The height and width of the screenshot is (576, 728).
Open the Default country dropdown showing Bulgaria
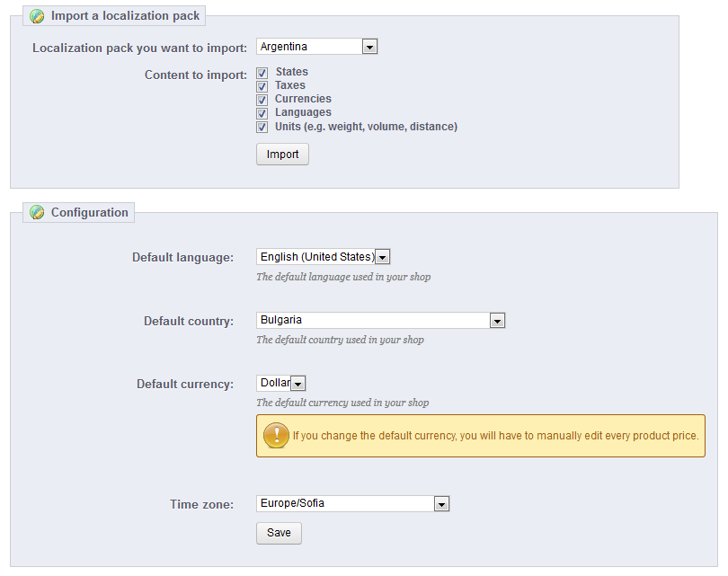[381, 320]
